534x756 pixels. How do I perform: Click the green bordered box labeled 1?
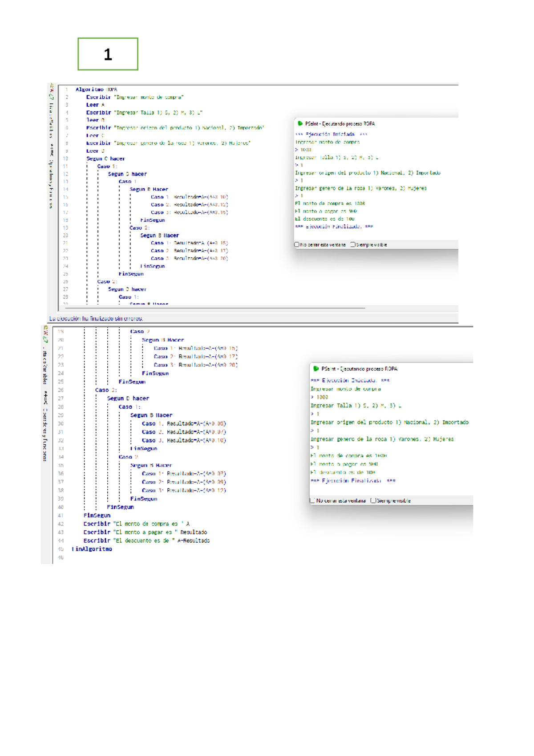[108, 54]
